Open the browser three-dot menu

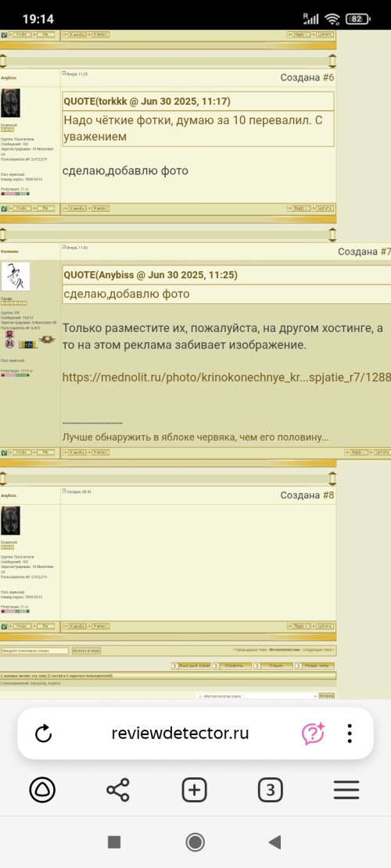pos(350,734)
